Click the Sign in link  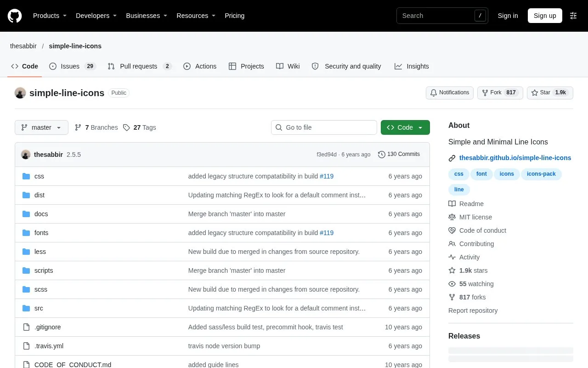pyautogui.click(x=508, y=16)
